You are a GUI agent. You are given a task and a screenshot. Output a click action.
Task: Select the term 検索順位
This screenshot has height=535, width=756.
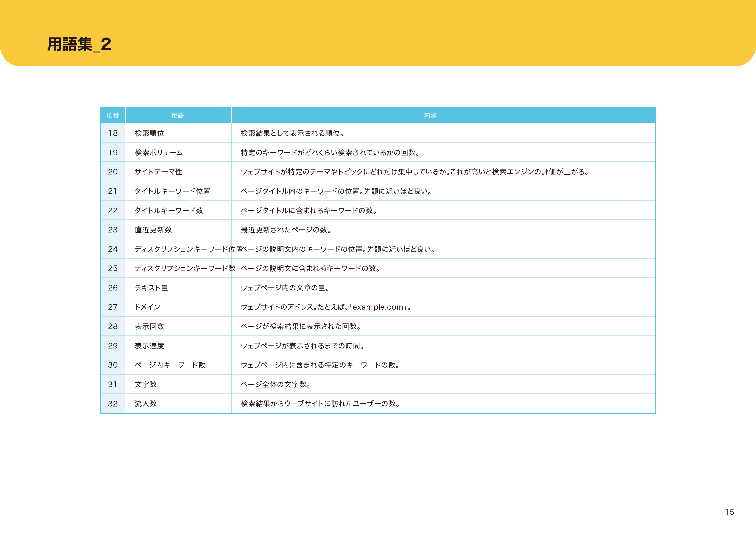tap(150, 133)
